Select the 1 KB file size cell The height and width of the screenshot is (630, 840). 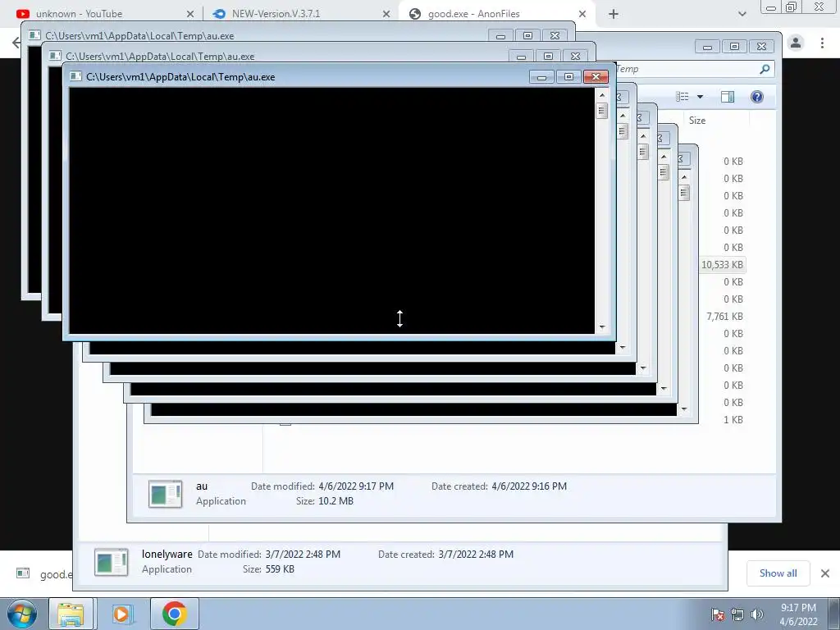click(733, 419)
